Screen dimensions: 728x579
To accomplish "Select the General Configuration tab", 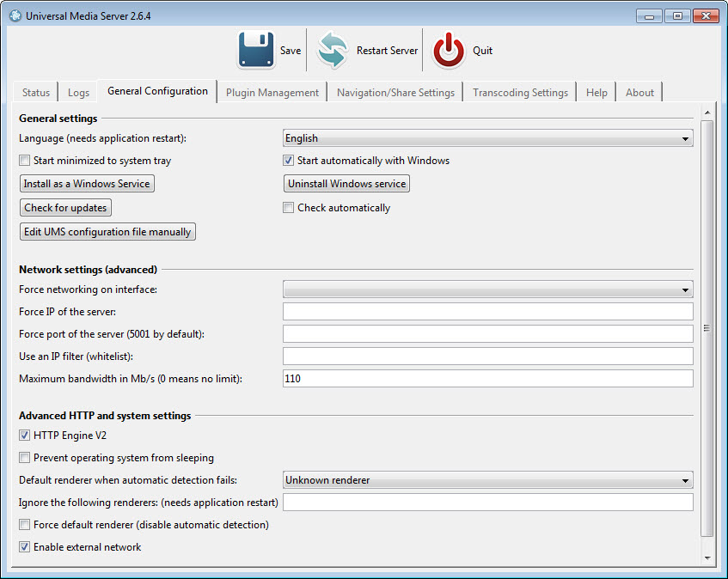I will [157, 91].
